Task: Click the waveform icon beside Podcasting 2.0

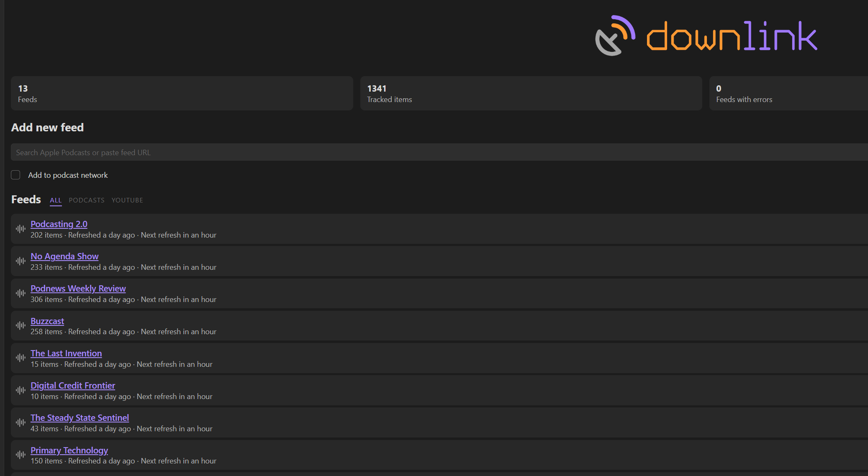Action: click(x=21, y=229)
